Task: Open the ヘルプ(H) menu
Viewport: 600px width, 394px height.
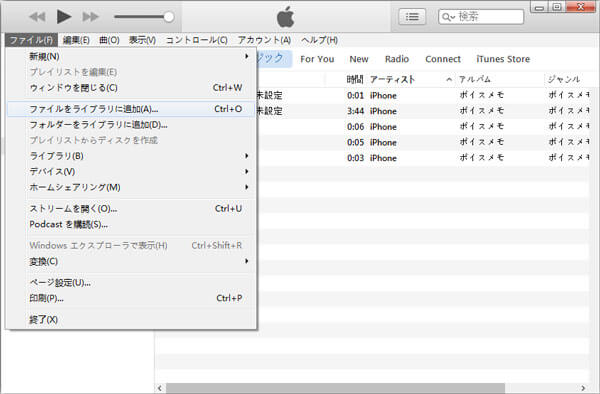Action: [319, 40]
